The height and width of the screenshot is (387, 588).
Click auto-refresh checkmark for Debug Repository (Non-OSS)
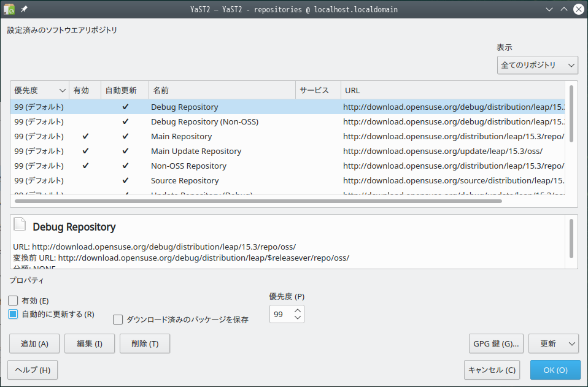click(x=125, y=121)
